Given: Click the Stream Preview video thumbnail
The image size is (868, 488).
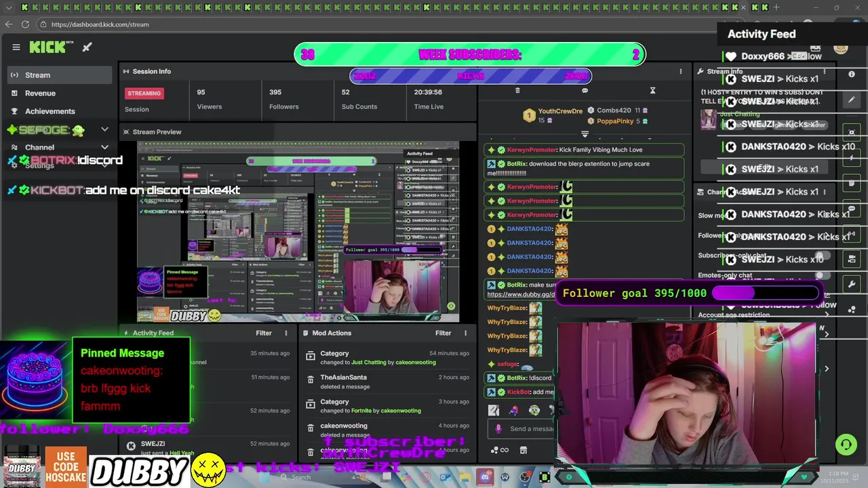Looking at the screenshot, I should [x=298, y=231].
